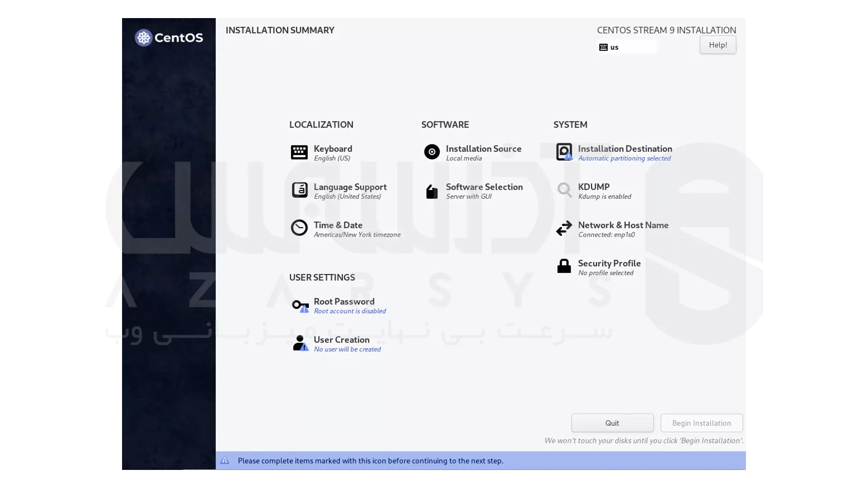This screenshot has width=868, height=488.
Task: Click the keyboard layout icon next to 'us'
Action: (x=603, y=47)
